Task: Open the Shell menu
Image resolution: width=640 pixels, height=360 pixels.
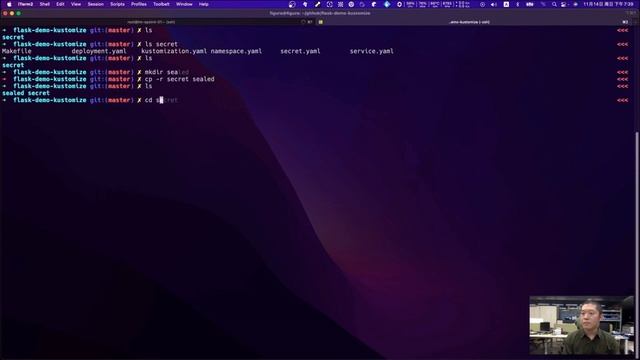Action: pos(44,4)
